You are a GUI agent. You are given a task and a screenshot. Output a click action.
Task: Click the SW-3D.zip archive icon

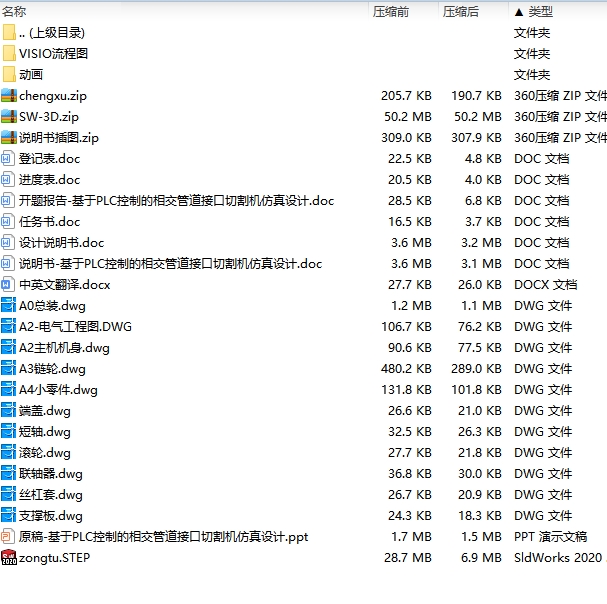point(9,117)
